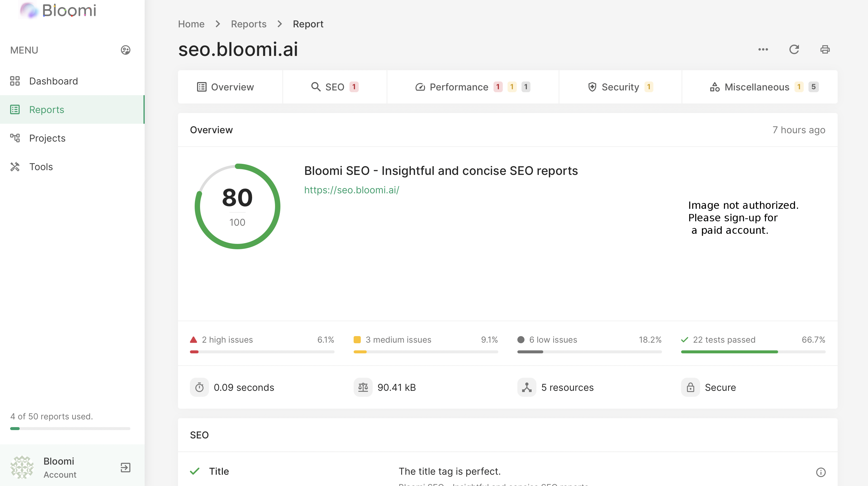Screen dimensions: 868x486
Task: Switch to the SEO tab
Action: pyautogui.click(x=335, y=87)
